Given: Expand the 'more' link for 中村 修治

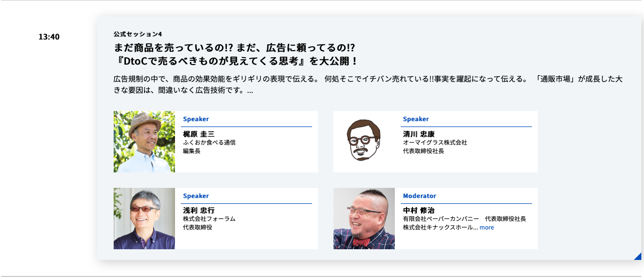Looking at the screenshot, I should point(487,227).
